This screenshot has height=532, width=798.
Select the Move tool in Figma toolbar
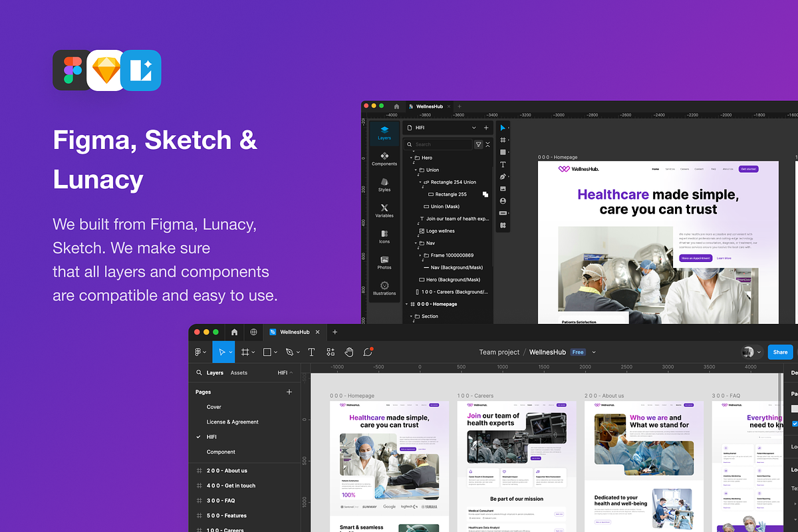pos(222,352)
